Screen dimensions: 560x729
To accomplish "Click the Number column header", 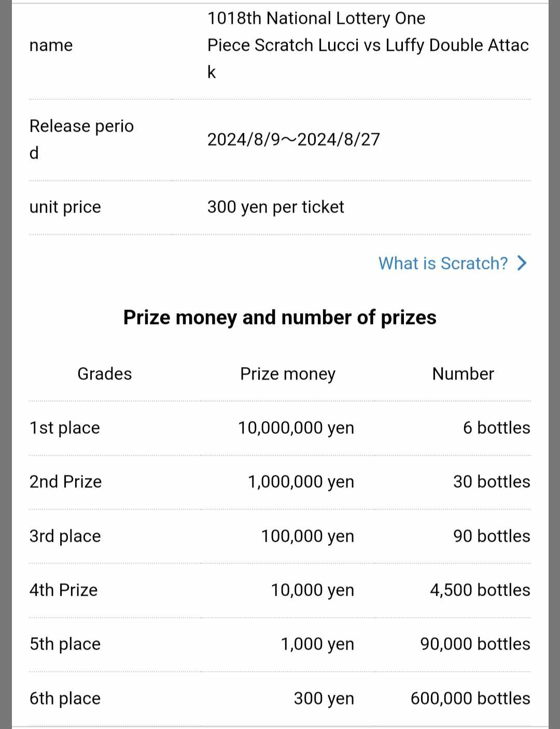I will [463, 374].
